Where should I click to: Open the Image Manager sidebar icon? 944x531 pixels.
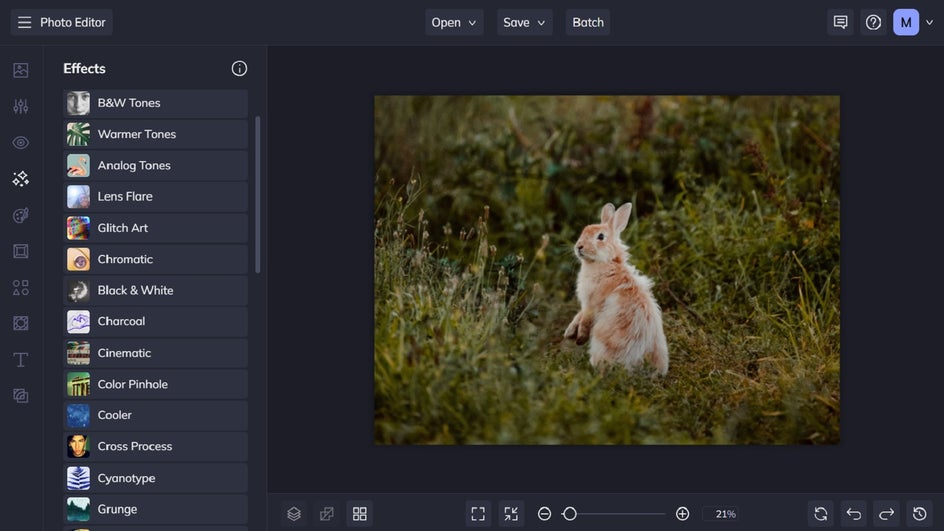(x=20, y=70)
